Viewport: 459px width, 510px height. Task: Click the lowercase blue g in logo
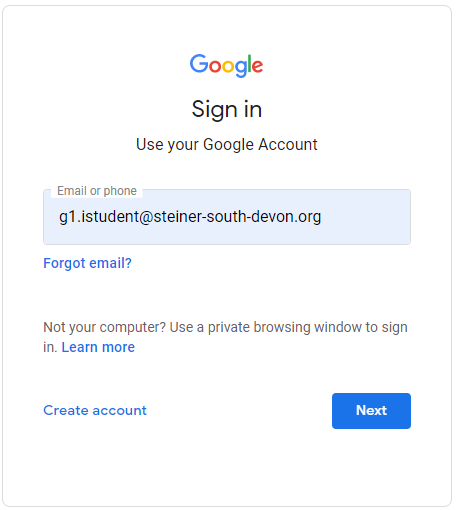pyautogui.click(x=241, y=69)
